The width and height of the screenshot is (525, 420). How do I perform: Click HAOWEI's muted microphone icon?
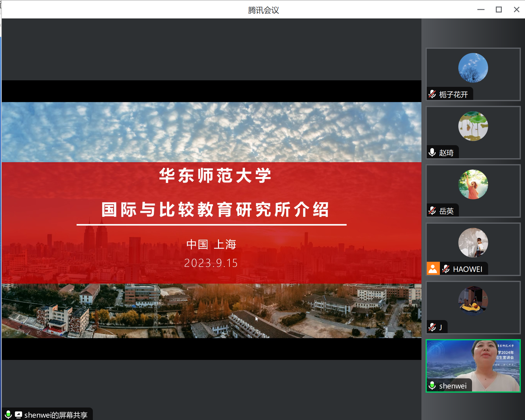(446, 269)
